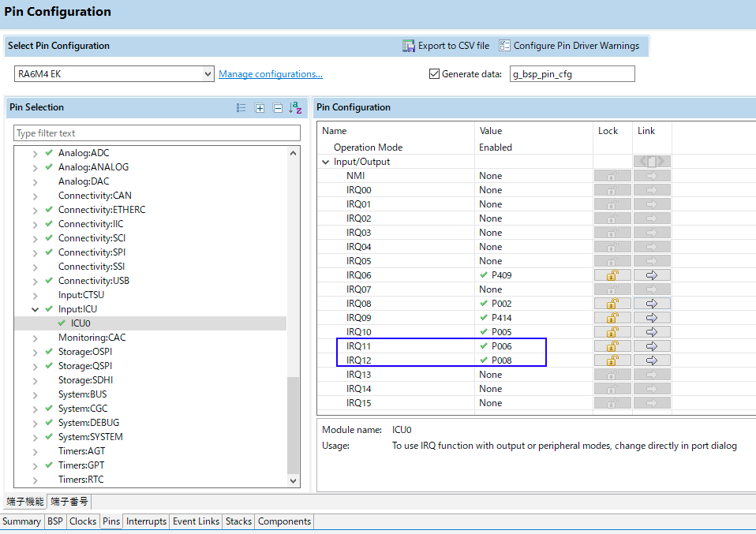The width and height of the screenshot is (756, 534).
Task: Click the Export to CSV file icon
Action: click(409, 46)
